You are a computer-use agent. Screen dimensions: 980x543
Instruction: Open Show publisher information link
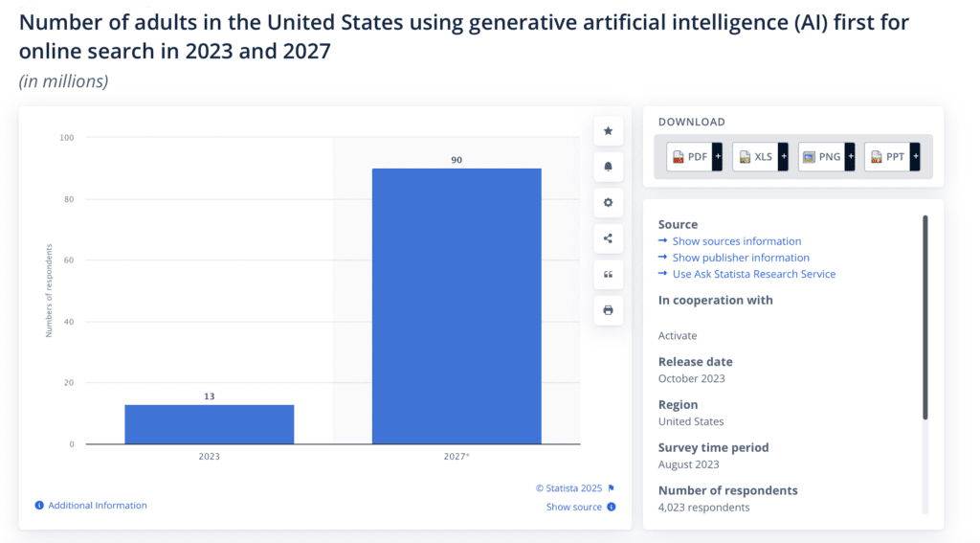pos(740,258)
